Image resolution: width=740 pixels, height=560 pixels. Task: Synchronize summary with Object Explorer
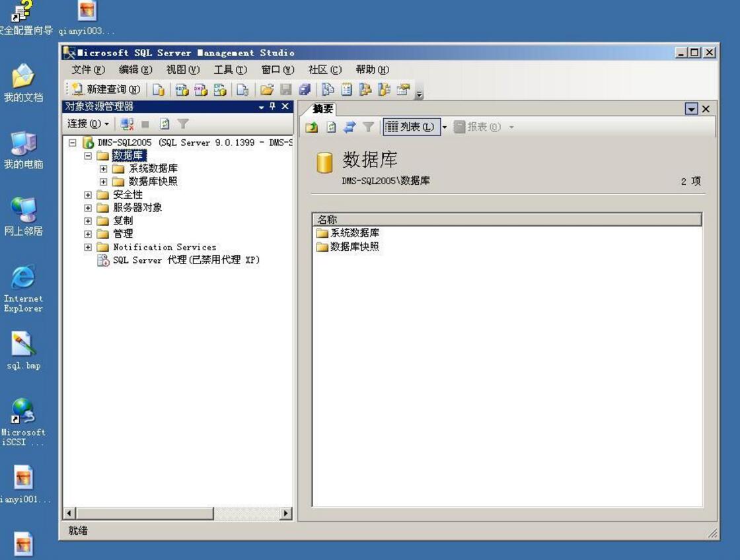coord(350,127)
